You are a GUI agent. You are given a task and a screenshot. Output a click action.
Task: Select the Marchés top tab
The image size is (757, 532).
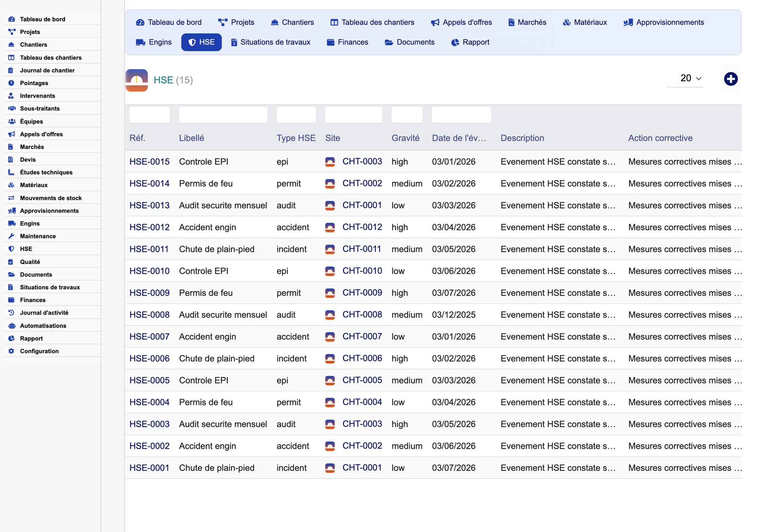click(527, 22)
